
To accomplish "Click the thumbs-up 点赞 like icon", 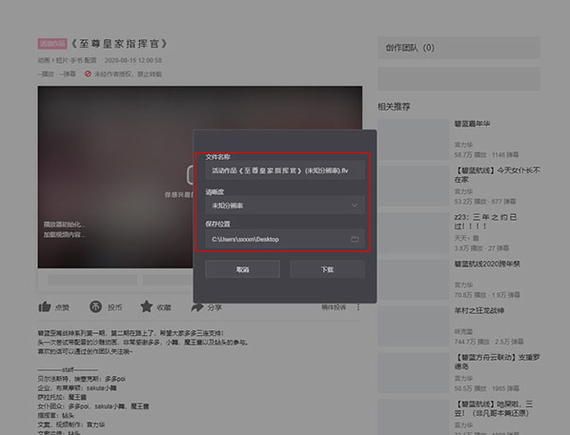I will click(x=44, y=307).
